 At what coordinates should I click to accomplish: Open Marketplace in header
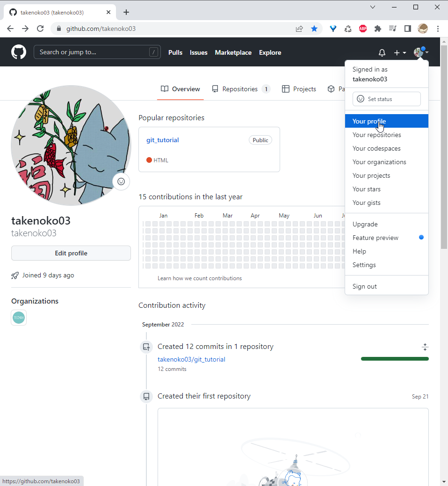[x=233, y=53]
